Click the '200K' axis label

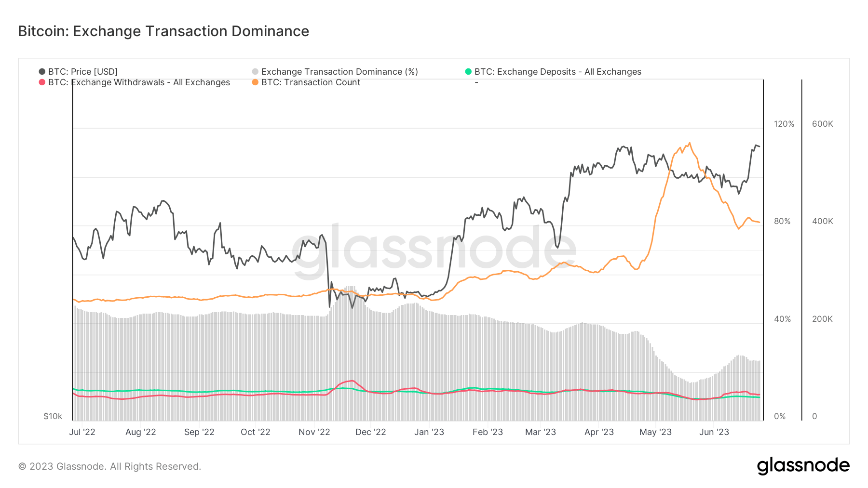pos(823,319)
